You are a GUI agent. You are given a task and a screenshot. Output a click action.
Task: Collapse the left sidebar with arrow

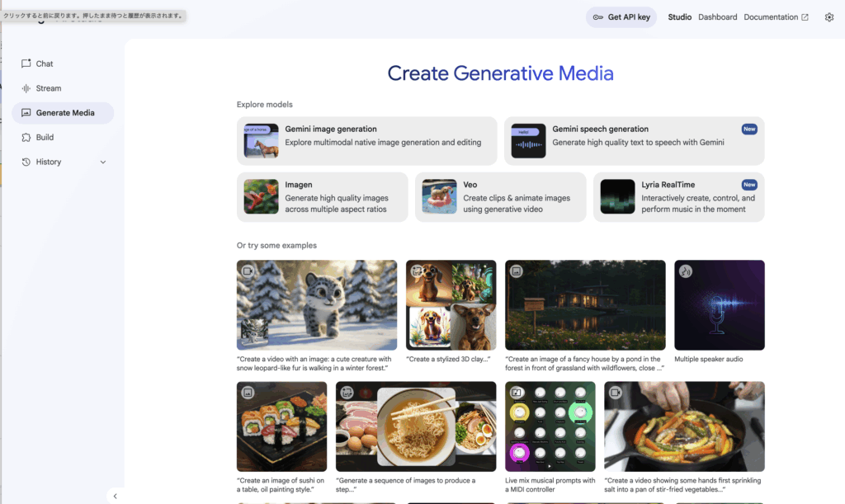(115, 496)
